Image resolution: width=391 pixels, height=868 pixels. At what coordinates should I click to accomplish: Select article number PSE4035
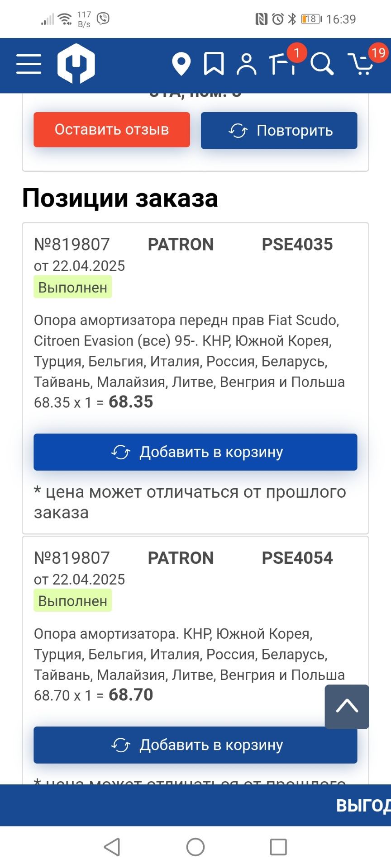[x=297, y=245]
